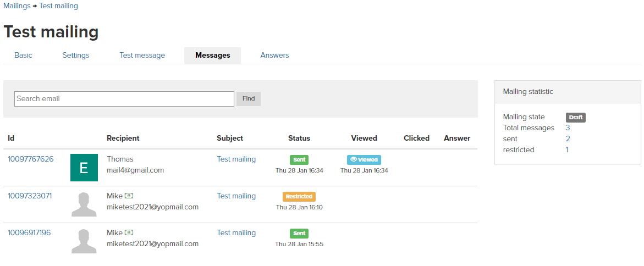Open message ID 10097323071
The width and height of the screenshot is (644, 266).
[30, 196]
